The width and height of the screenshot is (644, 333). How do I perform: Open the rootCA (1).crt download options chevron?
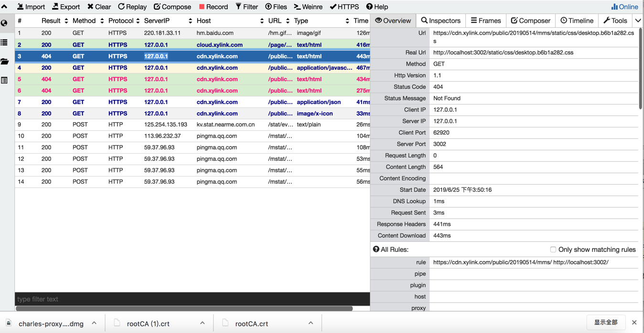(x=202, y=323)
